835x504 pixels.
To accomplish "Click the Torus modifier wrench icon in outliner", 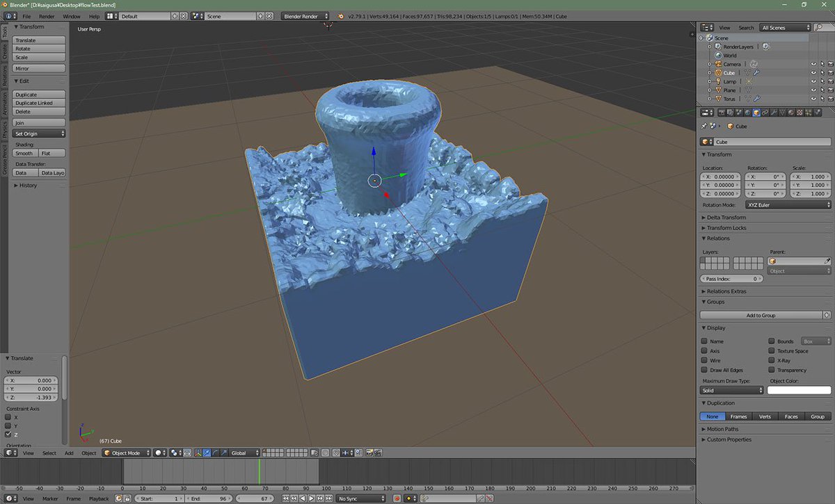I will click(756, 99).
